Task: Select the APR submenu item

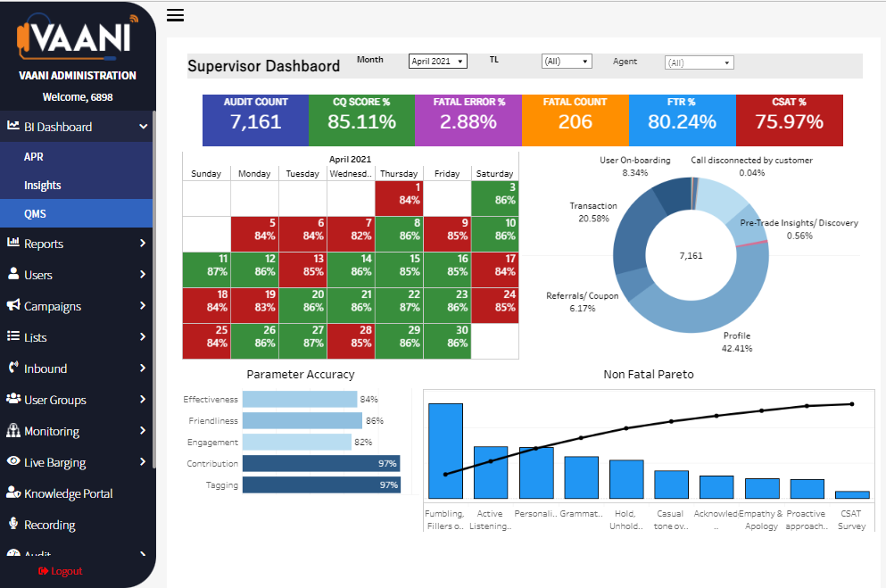Action: (x=76, y=156)
